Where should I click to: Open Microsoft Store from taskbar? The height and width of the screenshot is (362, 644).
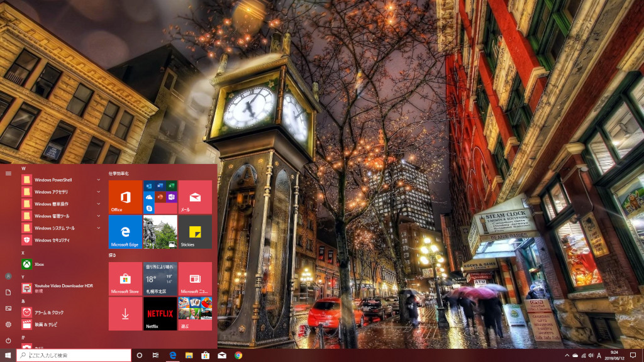click(x=206, y=356)
